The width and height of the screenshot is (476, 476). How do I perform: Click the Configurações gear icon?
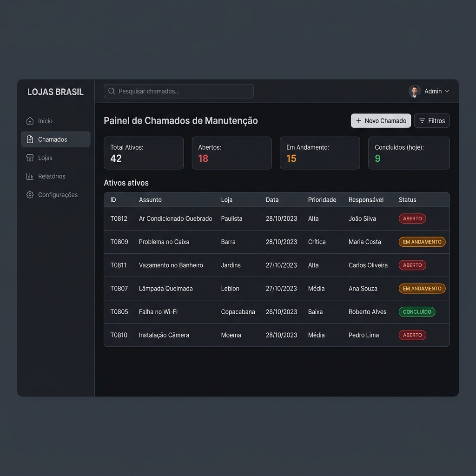point(30,195)
